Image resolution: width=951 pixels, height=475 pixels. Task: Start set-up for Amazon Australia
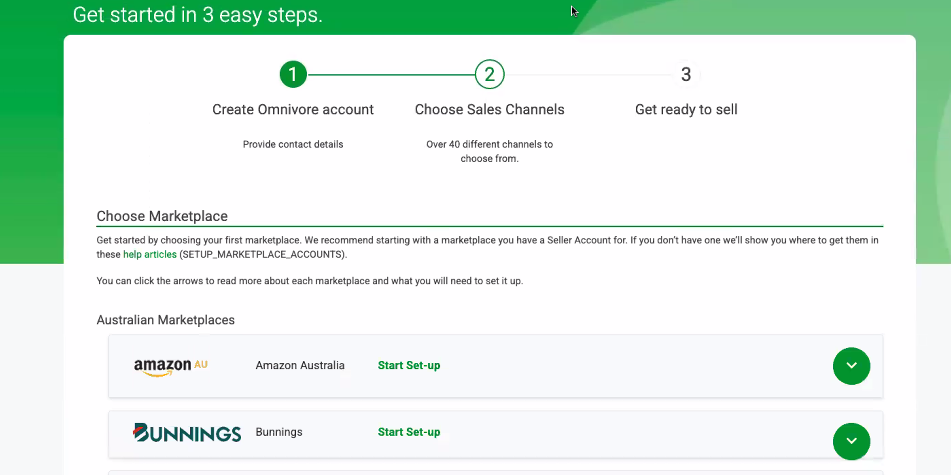pyautogui.click(x=409, y=365)
